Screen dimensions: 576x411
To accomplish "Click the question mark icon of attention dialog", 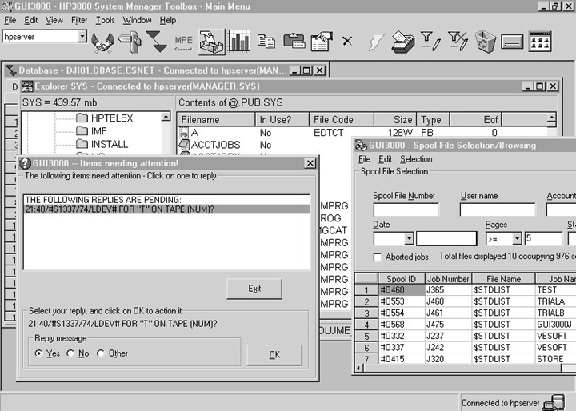I will 25,163.
